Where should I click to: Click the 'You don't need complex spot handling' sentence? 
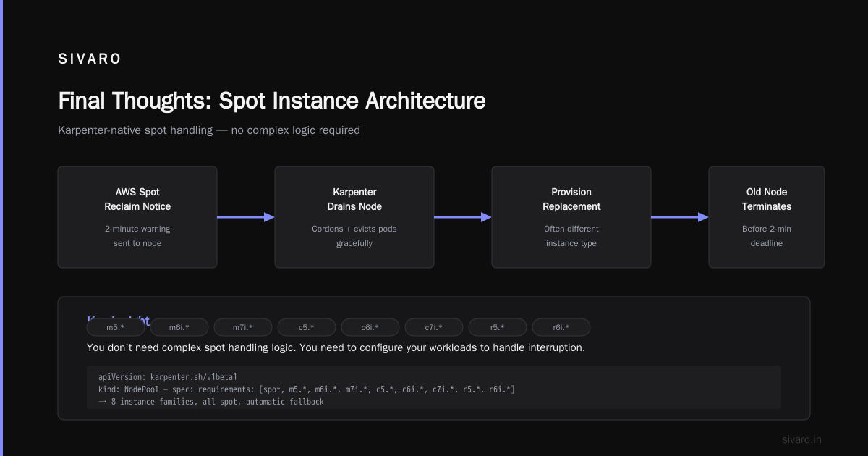pos(336,347)
